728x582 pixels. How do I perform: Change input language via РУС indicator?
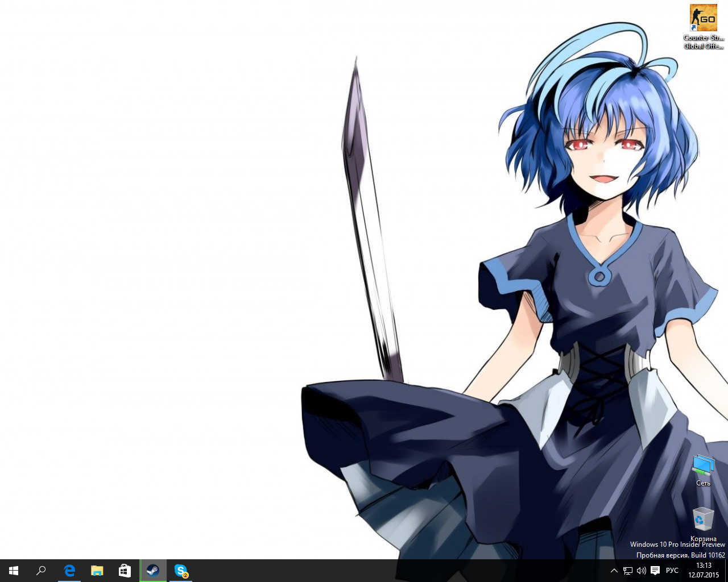[672, 571]
